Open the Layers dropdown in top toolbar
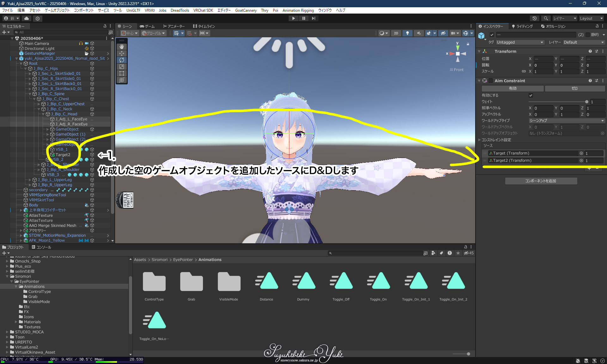The image size is (607, 364). coord(565,18)
